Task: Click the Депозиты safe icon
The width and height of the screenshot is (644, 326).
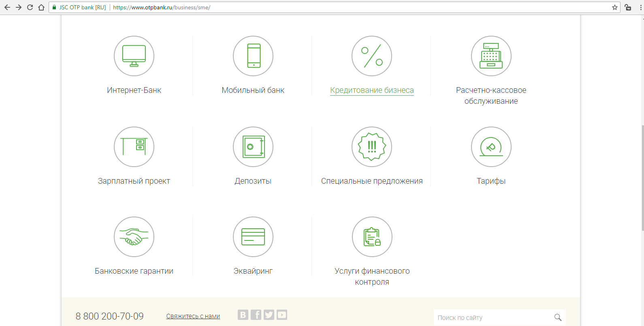Action: click(253, 147)
